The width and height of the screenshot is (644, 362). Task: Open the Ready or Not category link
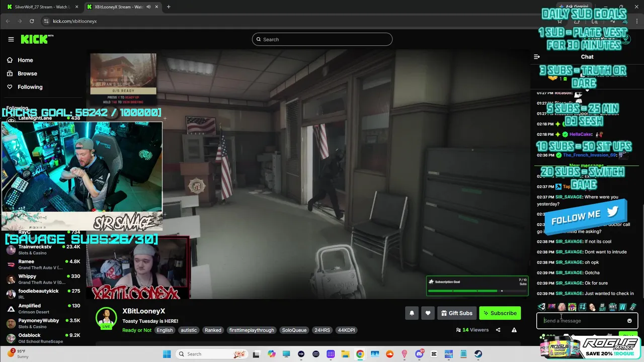tap(137, 330)
